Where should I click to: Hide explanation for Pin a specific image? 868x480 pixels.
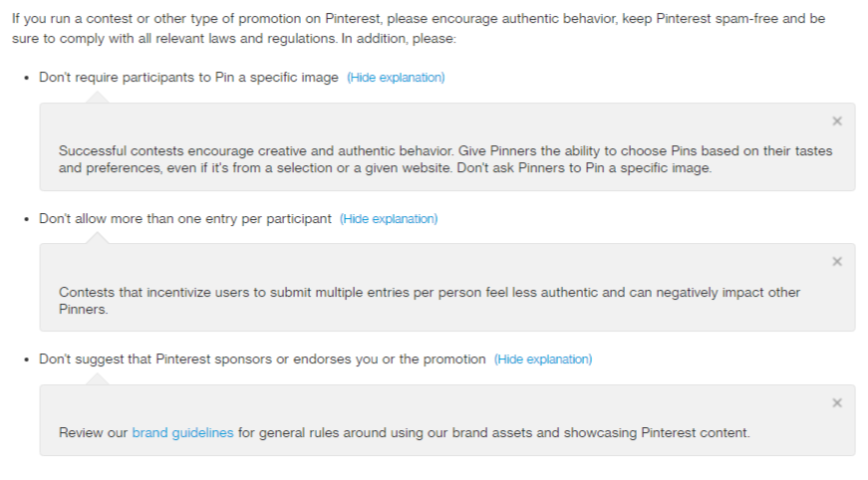click(396, 78)
